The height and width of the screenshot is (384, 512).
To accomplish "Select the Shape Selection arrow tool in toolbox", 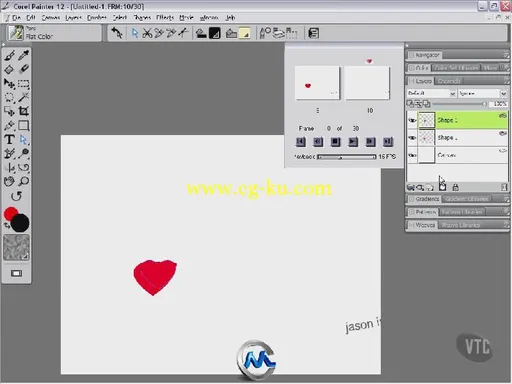I will (x=23, y=139).
